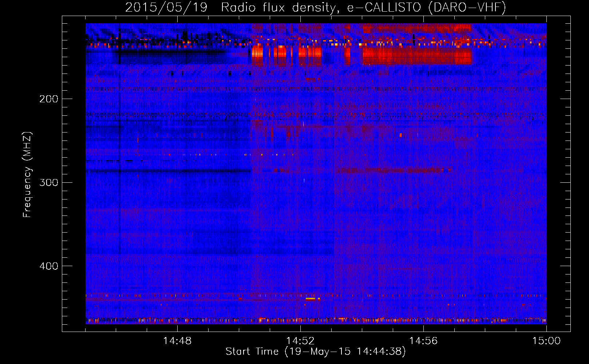Screen dimensions: 589x364
Task: Select the 15:00 time tick label
Action: click(546, 341)
